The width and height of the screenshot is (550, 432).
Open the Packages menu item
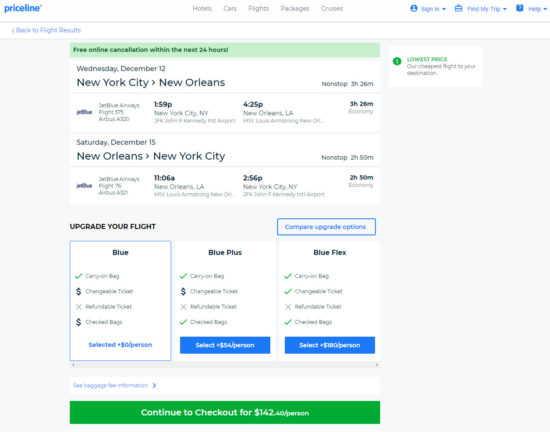(x=295, y=8)
